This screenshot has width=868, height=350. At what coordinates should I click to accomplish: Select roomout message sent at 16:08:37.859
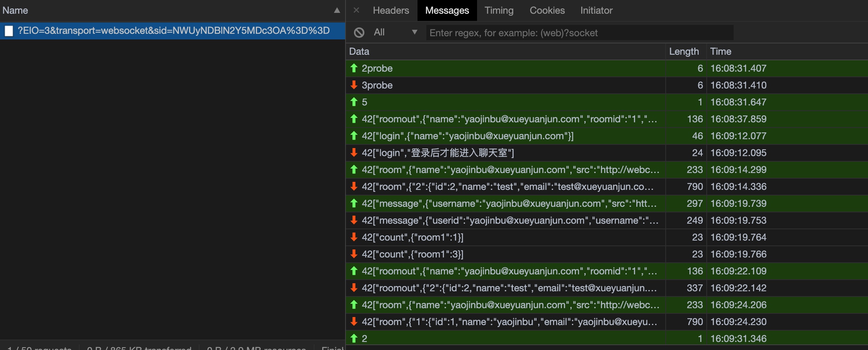click(x=607, y=119)
